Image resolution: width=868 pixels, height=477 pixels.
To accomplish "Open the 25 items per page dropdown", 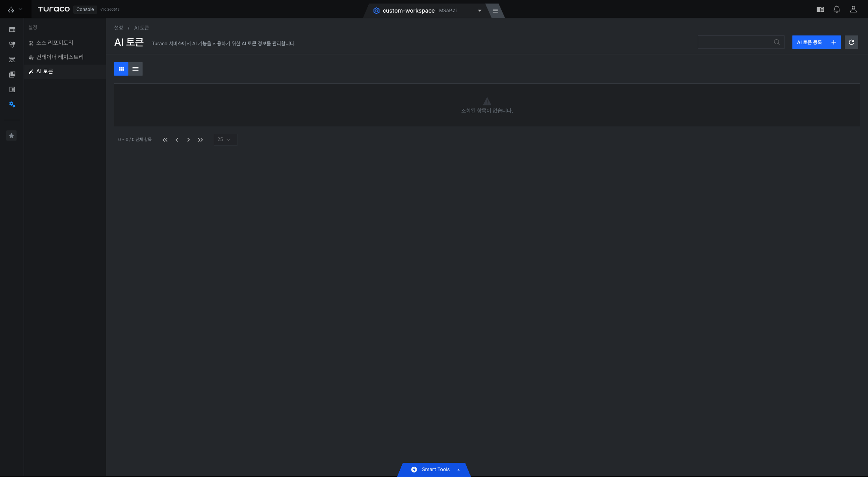I will pos(225,139).
